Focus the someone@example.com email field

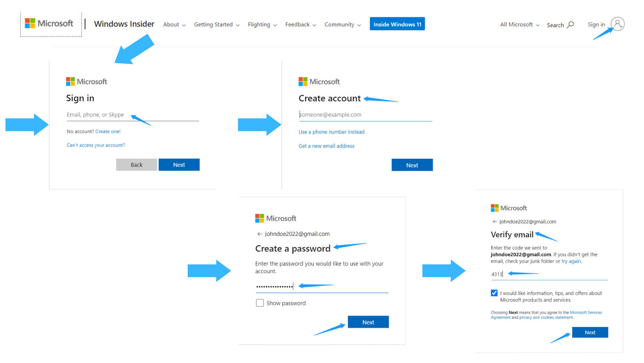pyautogui.click(x=365, y=115)
